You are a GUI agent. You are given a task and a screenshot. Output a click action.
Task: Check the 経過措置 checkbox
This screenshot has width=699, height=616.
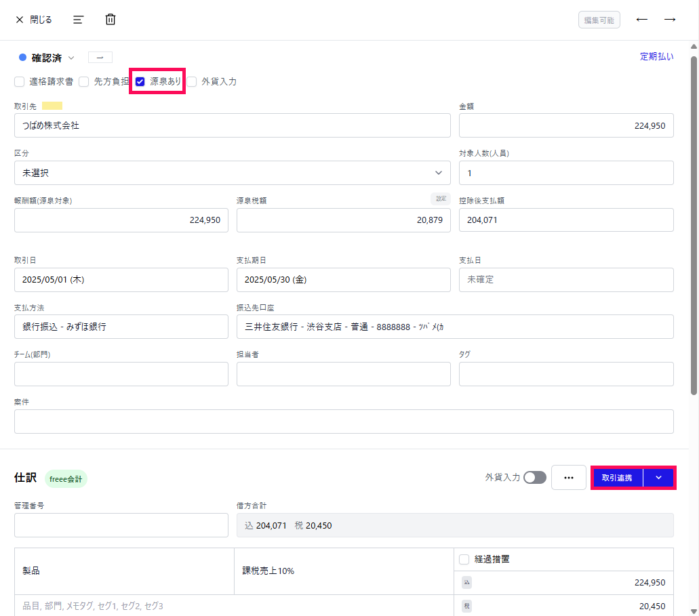point(464,559)
